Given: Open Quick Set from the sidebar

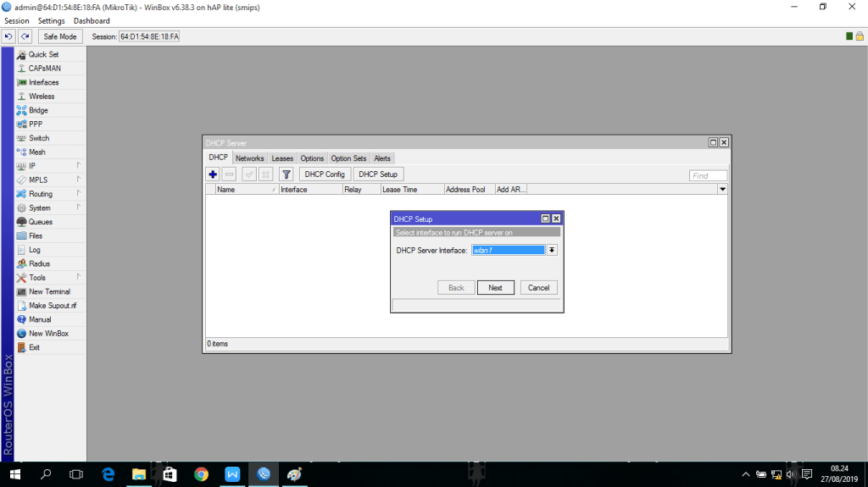Looking at the screenshot, I should 43,54.
